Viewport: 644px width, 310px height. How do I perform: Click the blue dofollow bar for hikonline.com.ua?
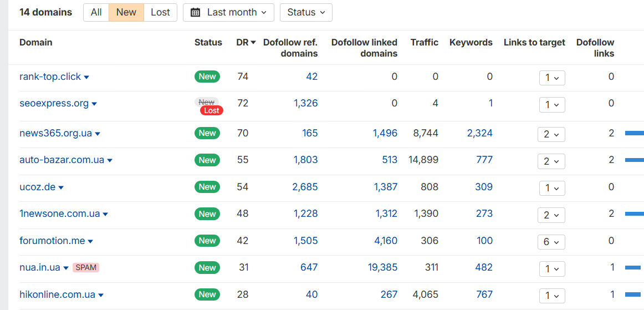[x=633, y=294]
